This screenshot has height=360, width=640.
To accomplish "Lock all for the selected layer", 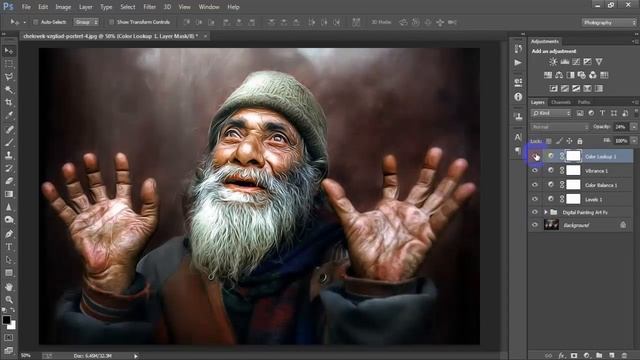I will [580, 141].
